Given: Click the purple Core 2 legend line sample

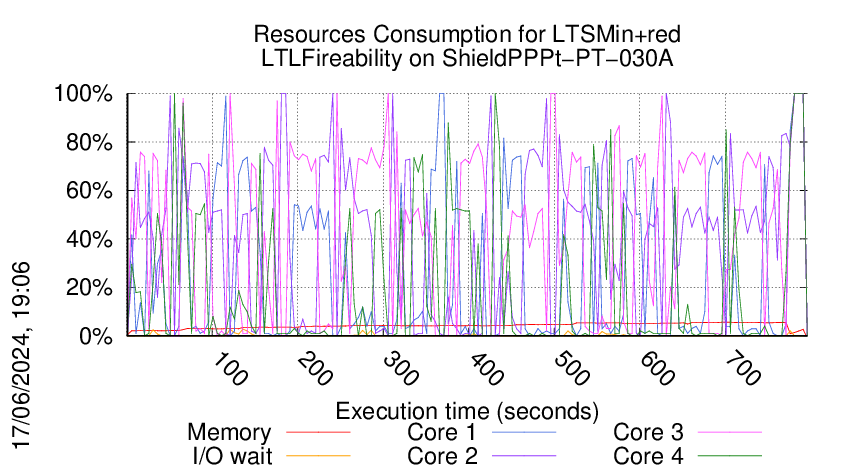Looking at the screenshot, I should 524,456.
